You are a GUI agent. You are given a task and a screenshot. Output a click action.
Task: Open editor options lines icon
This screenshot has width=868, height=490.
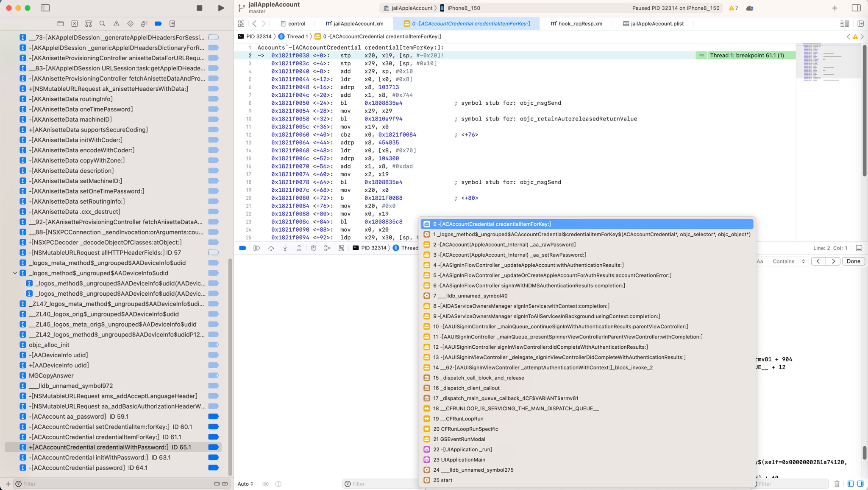[x=844, y=24]
